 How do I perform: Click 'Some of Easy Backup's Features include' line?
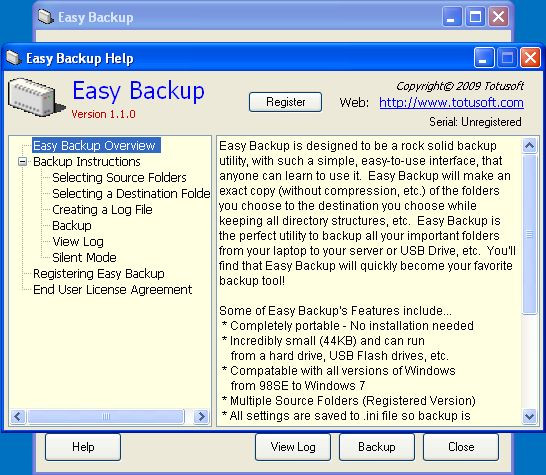click(335, 311)
